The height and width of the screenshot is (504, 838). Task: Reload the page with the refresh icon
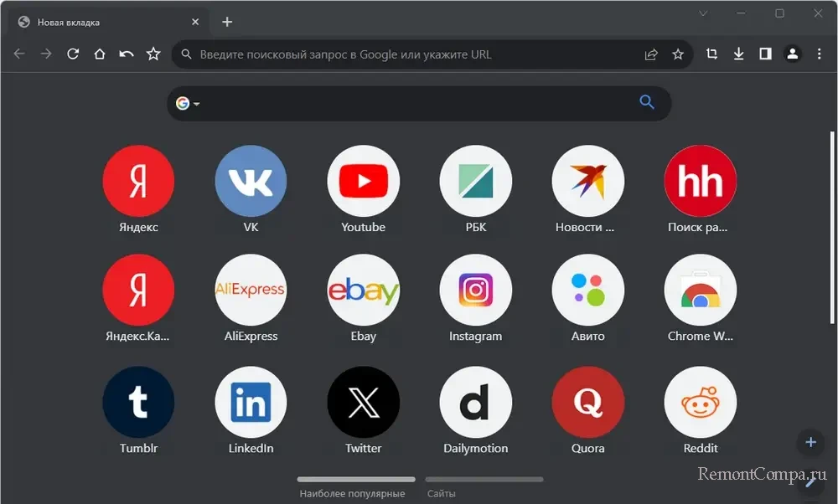[x=73, y=54]
